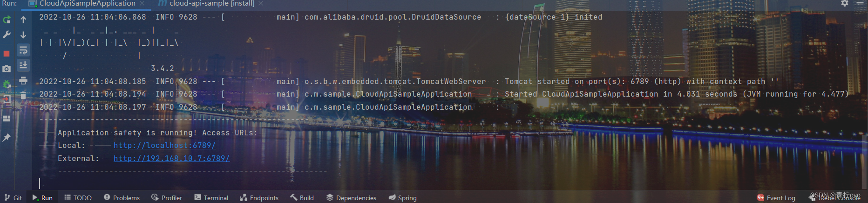Click the restore layout icon

click(x=7, y=118)
